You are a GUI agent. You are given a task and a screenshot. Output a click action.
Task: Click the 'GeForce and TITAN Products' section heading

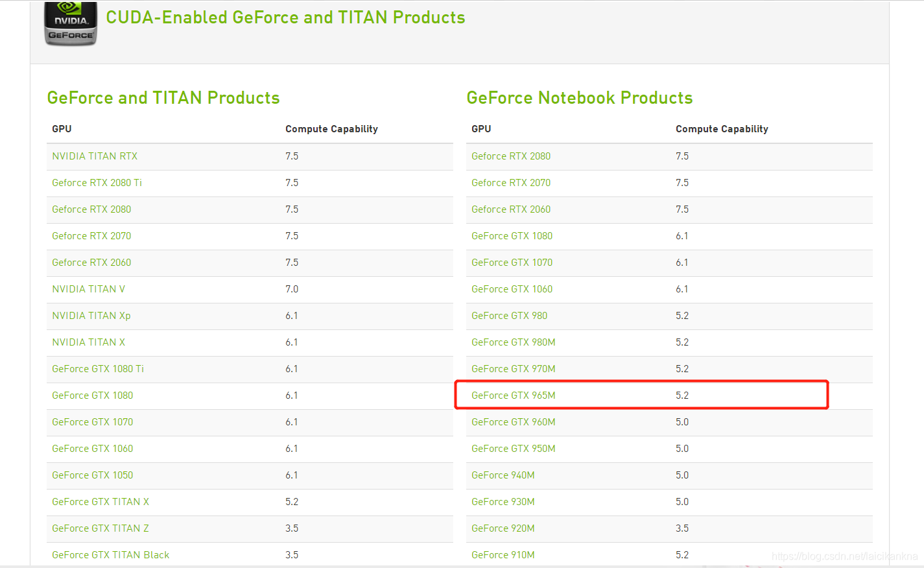(163, 98)
